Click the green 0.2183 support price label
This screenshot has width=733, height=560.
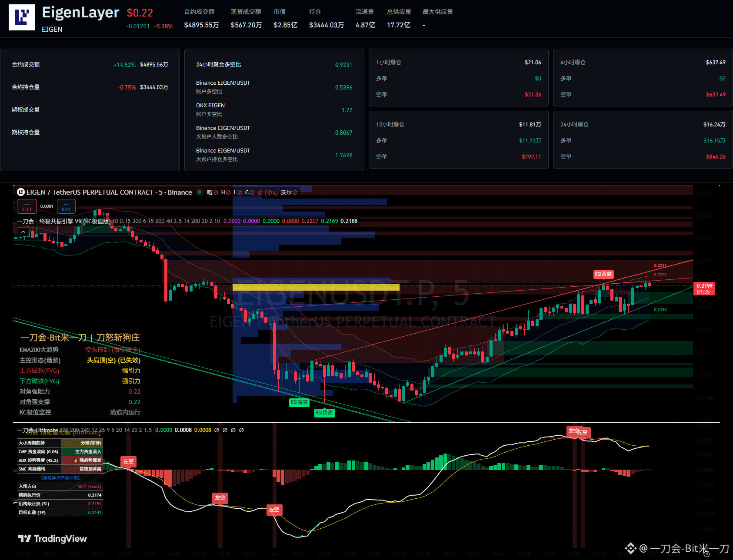click(660, 309)
